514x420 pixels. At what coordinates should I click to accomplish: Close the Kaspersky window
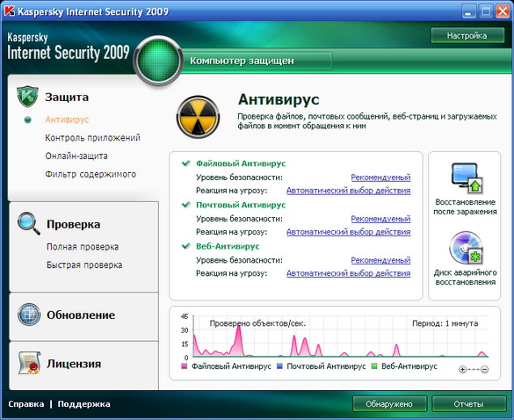(503, 11)
